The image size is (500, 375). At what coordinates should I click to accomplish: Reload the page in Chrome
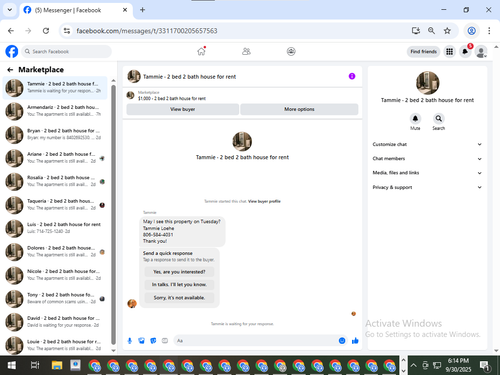pyautogui.click(x=46, y=31)
